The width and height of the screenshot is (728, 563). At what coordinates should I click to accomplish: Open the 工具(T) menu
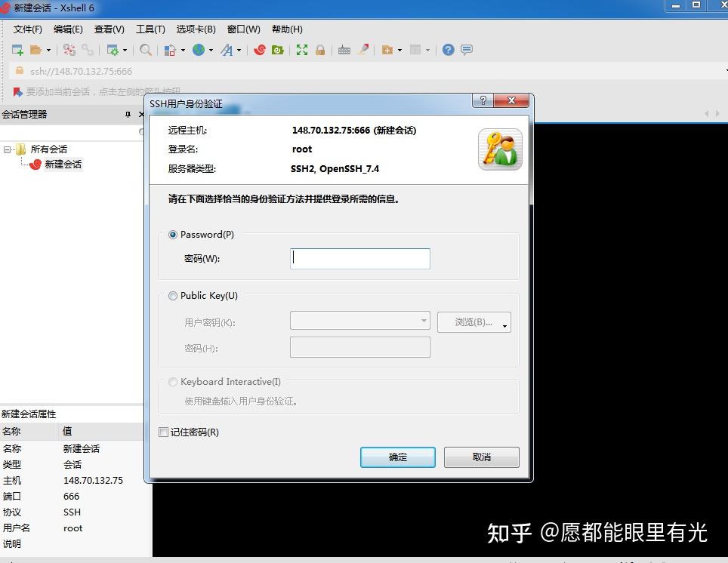pyautogui.click(x=150, y=29)
